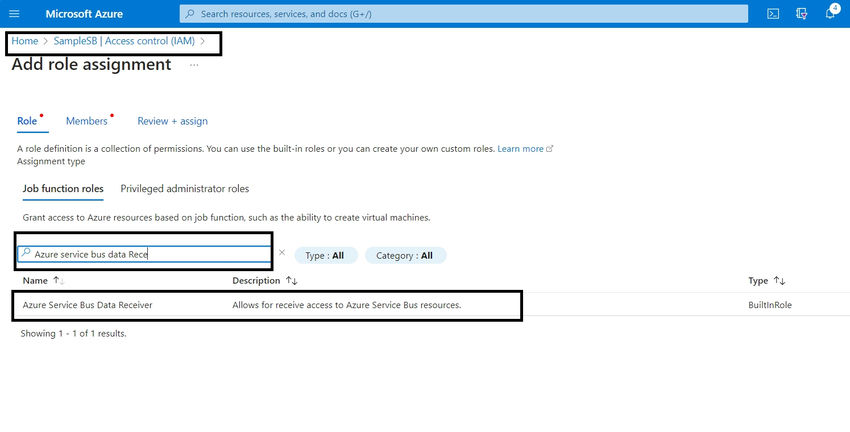Viewport: 850px width, 432px height.
Task: Select the Azure Service Bus Data Receiver role
Action: click(x=87, y=305)
